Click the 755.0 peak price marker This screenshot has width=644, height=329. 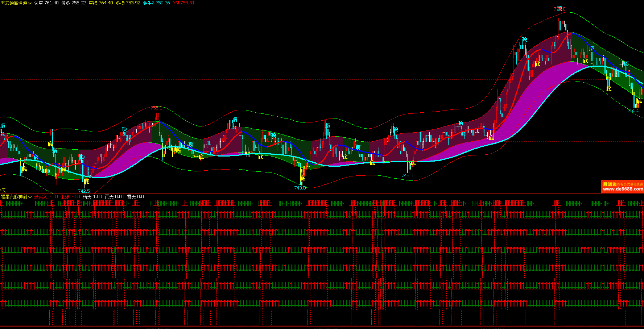(156, 108)
